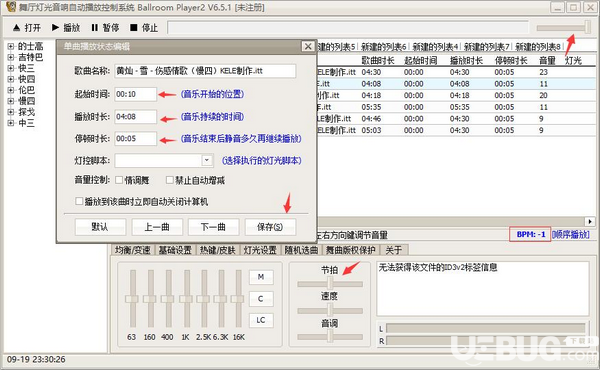Image resolution: width=600 pixels, height=370 pixels.
Task: Pause playback with the 暂停 button
Action: pos(105,28)
